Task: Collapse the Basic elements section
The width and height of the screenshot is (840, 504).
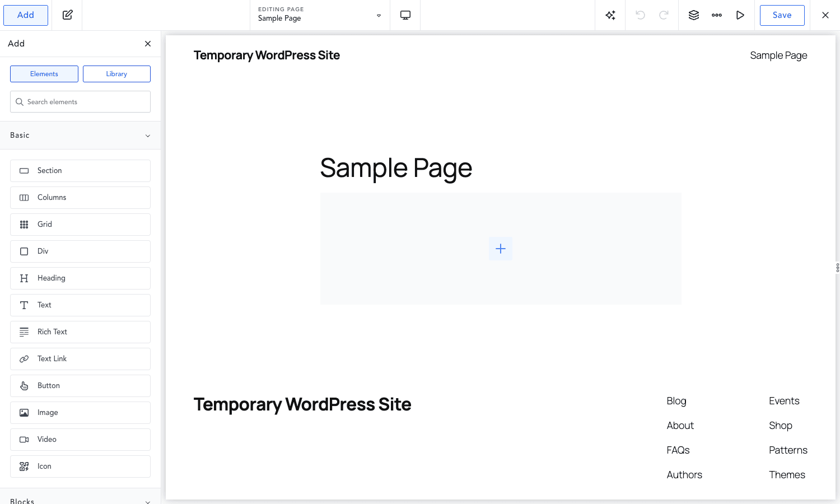Action: (80, 136)
